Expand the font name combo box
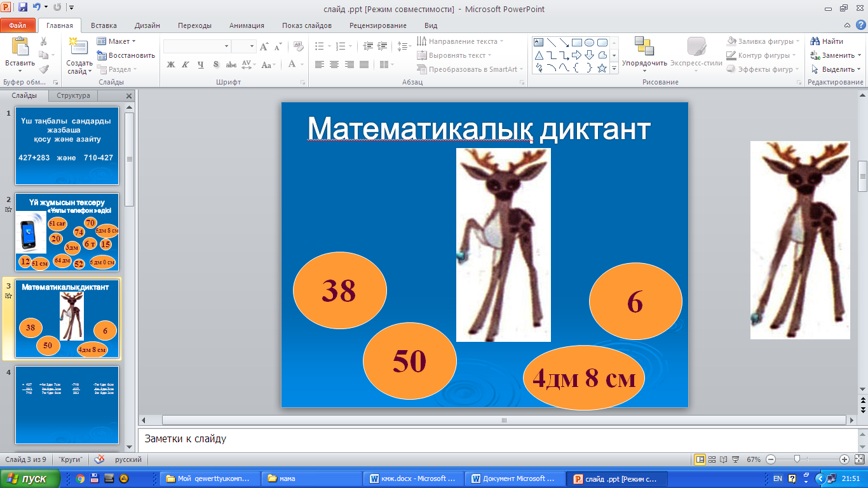This screenshot has width=868, height=488. click(226, 46)
